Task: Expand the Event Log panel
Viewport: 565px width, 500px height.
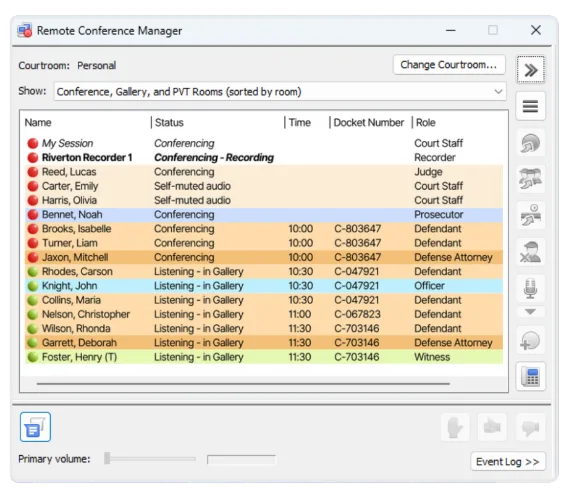Action: [x=508, y=461]
